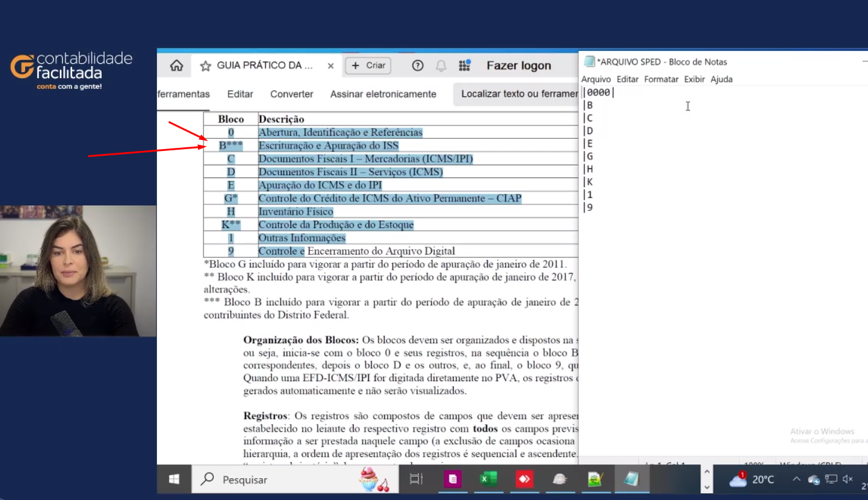Close the GUIA PRÁTICO DA tab
This screenshot has width=868, height=500.
[331, 66]
